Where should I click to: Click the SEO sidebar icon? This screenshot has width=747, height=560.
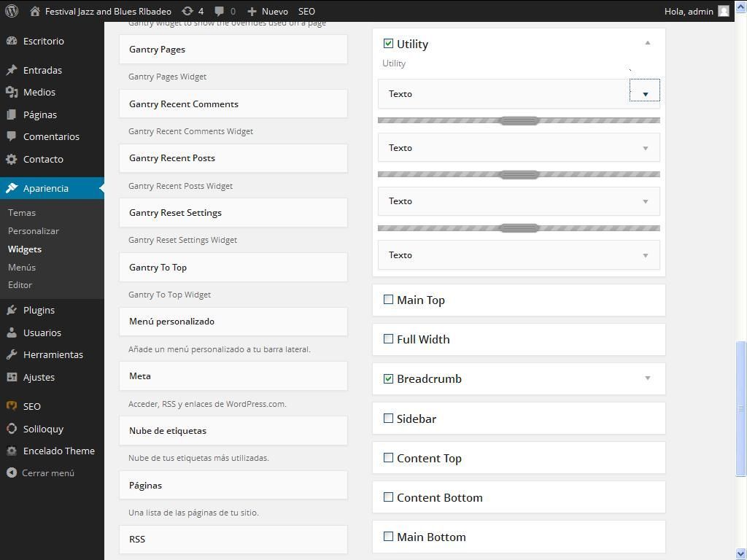[12, 406]
